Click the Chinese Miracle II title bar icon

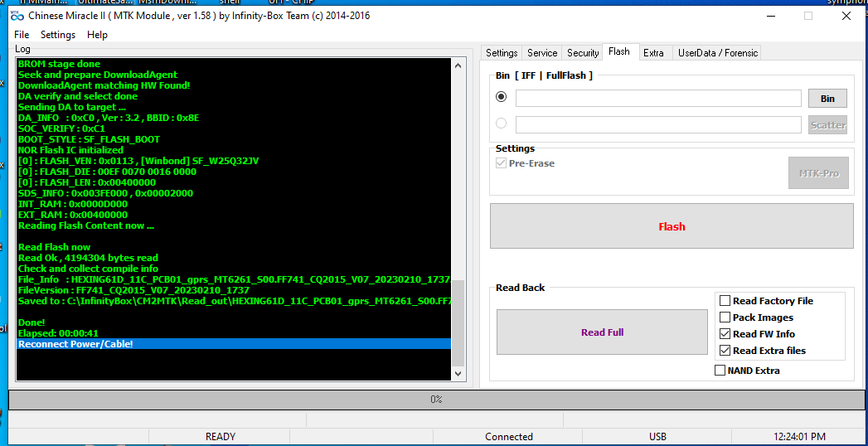pyautogui.click(x=17, y=16)
